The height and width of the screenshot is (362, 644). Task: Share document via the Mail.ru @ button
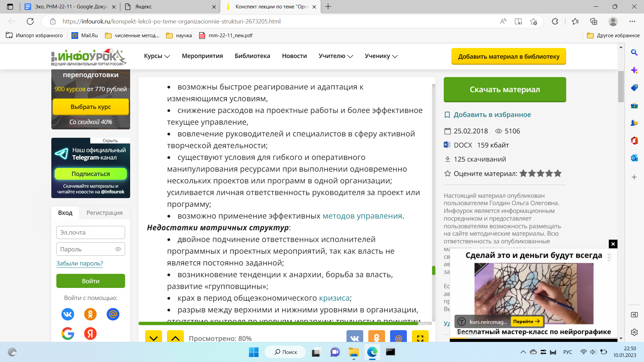click(x=398, y=337)
